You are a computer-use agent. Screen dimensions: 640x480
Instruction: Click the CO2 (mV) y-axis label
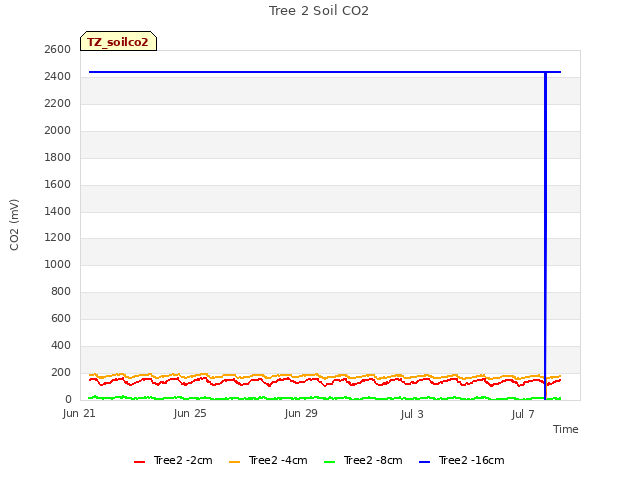click(x=14, y=225)
